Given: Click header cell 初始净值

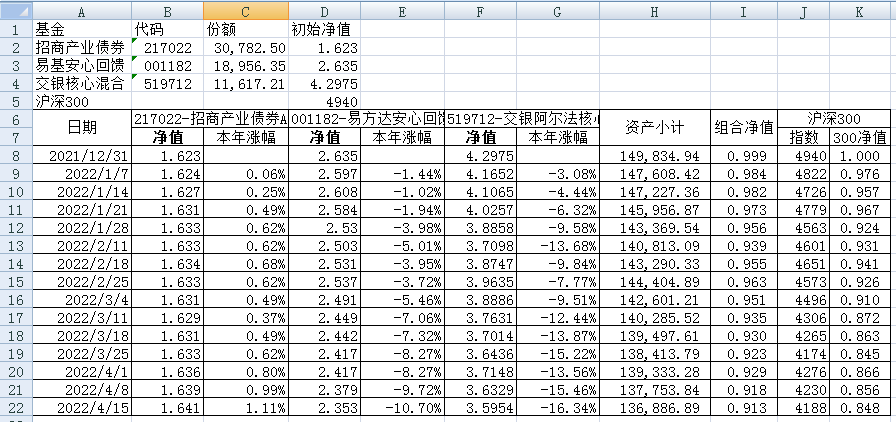Looking at the screenshot, I should (x=325, y=29).
